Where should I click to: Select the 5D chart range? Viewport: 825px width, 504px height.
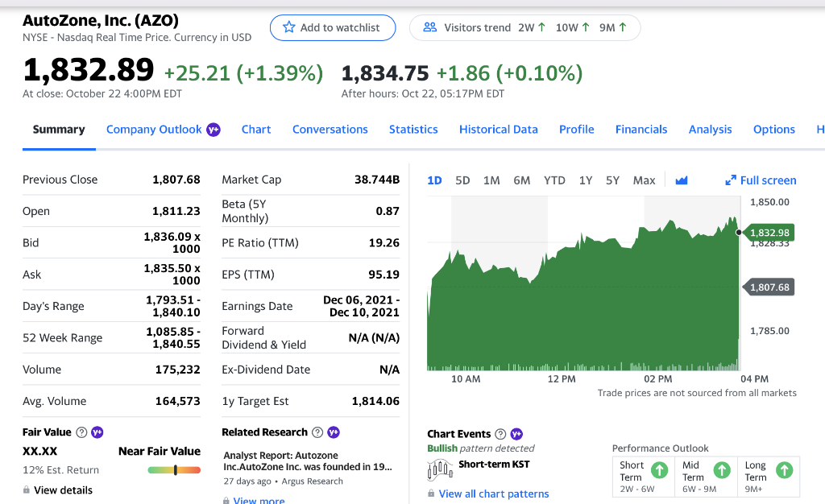pos(462,180)
